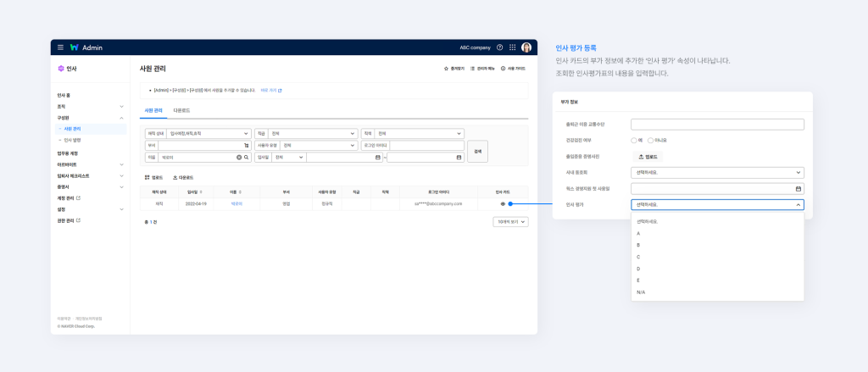Image resolution: width=868 pixels, height=372 pixels.
Task: Open calendar icon in 웍스 경영지원 첫 사용일
Action: coord(798,189)
